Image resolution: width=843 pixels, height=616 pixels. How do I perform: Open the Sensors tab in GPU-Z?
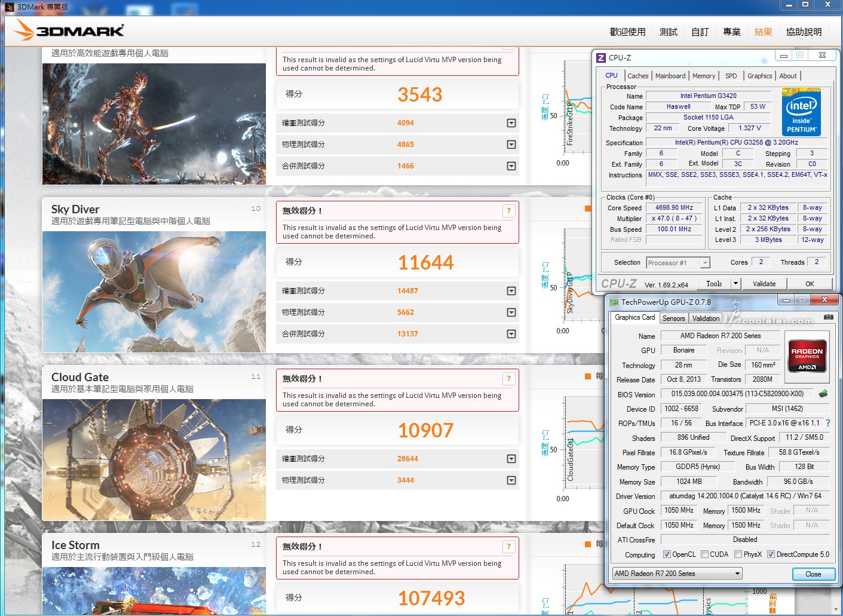point(673,318)
